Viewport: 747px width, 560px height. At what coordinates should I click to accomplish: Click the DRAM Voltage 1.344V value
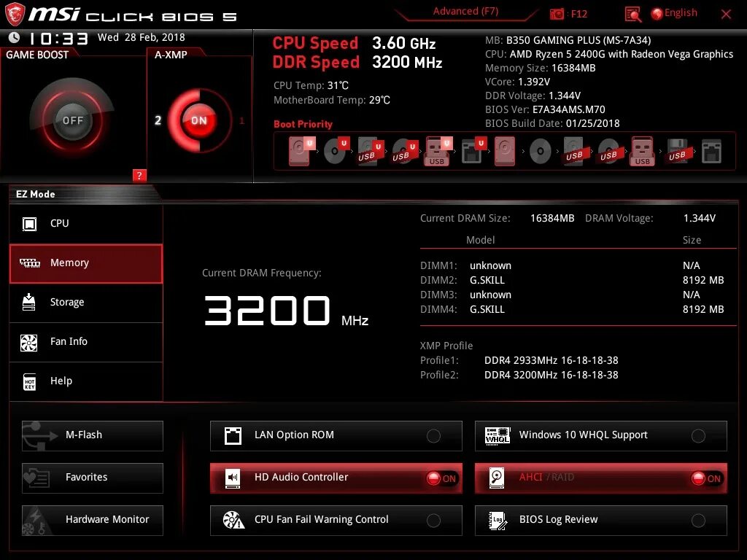(x=700, y=218)
